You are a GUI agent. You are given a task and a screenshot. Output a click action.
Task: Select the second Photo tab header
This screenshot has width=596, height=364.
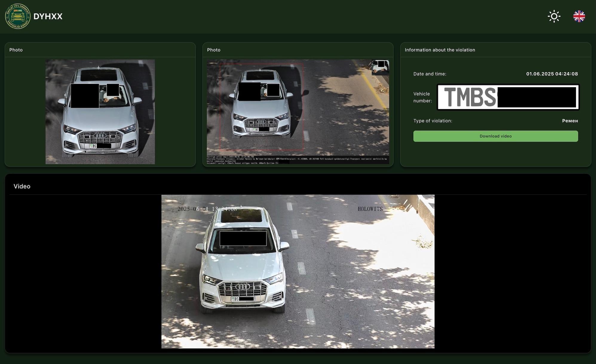pos(214,50)
